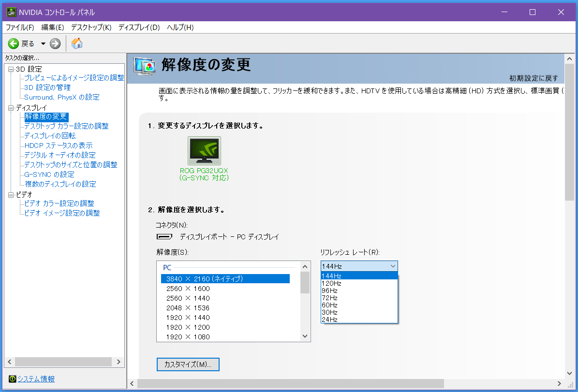Choose 60Hz refresh rate
The image size is (578, 392).
[359, 305]
